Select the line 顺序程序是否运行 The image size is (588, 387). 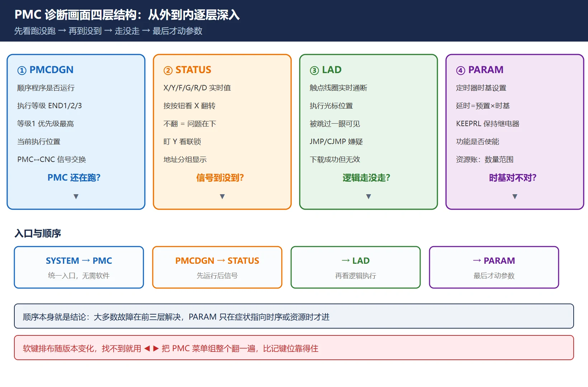tap(46, 88)
